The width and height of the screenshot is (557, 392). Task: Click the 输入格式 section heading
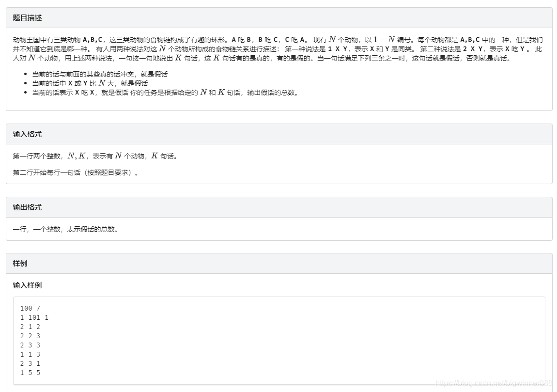click(27, 134)
